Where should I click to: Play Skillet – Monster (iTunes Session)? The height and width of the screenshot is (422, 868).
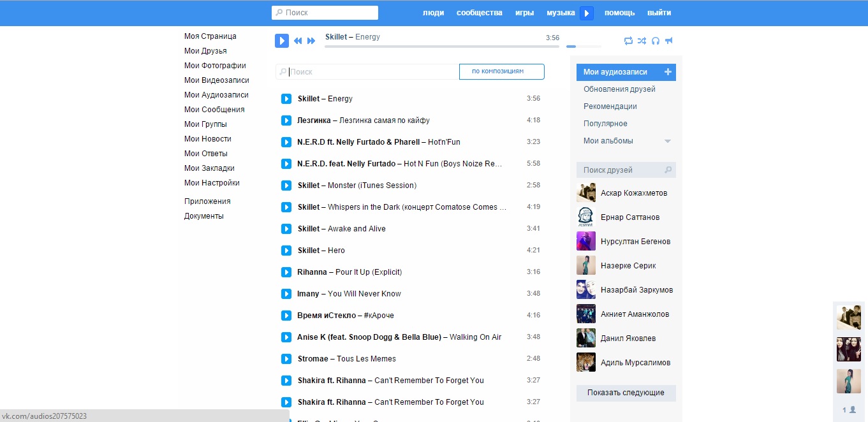[286, 186]
